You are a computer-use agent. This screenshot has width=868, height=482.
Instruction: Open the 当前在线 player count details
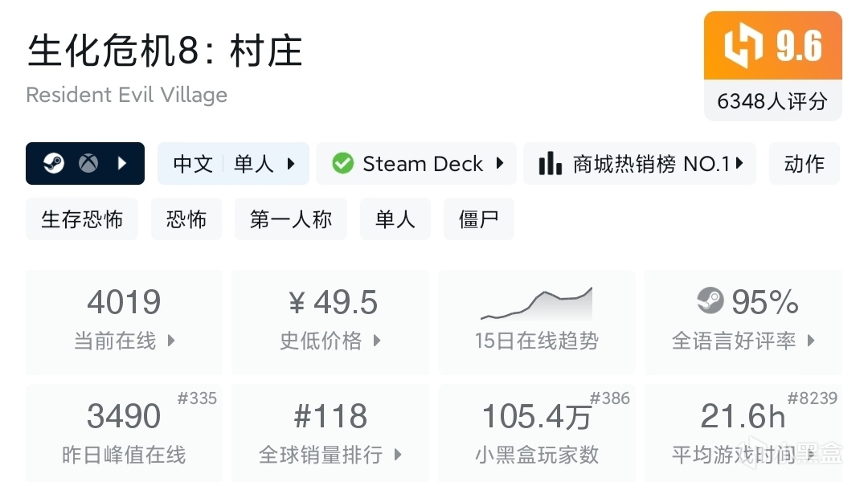[124, 321]
